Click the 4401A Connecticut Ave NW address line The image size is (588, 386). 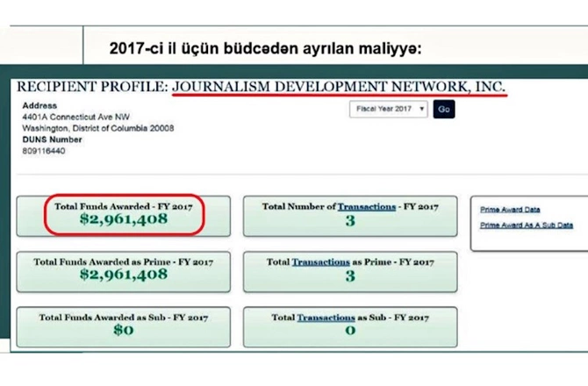coord(75,117)
